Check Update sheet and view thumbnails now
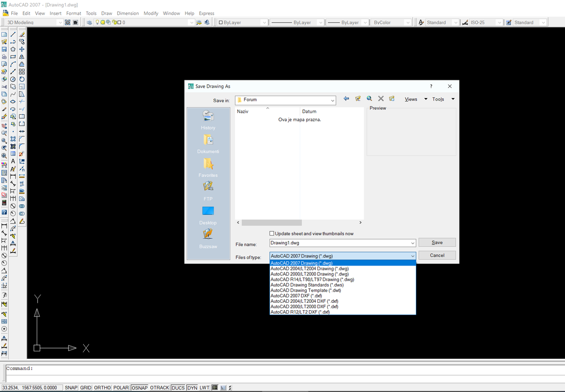The height and width of the screenshot is (392, 565). click(x=272, y=233)
